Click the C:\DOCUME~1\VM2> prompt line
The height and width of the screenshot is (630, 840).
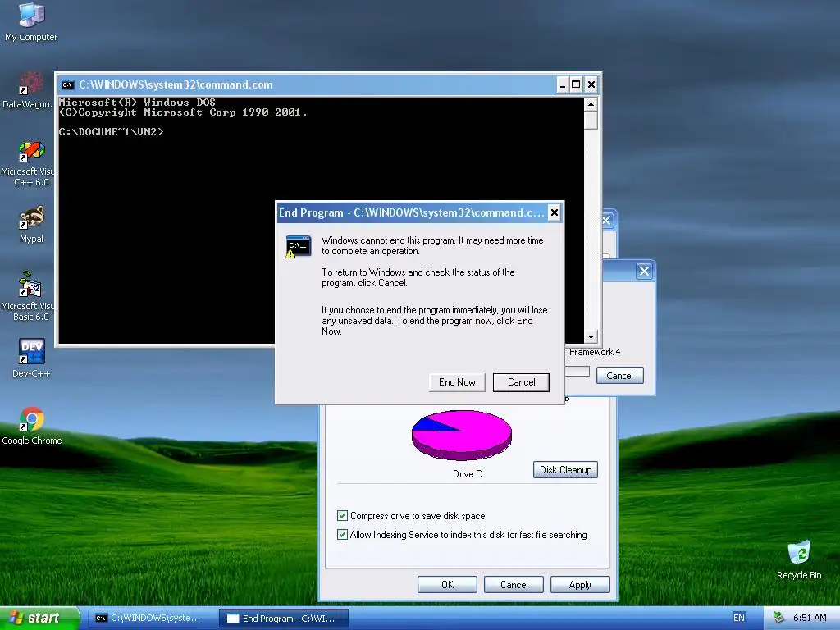112,132
